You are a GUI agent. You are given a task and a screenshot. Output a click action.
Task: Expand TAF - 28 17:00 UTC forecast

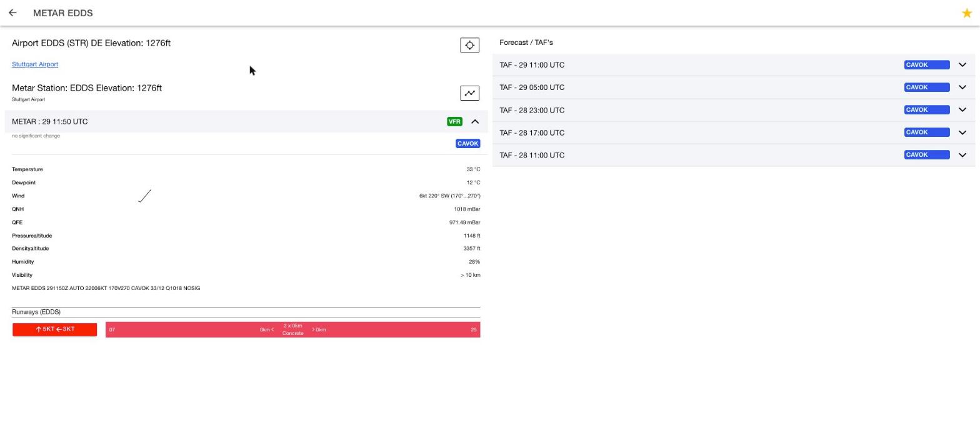coord(962,132)
